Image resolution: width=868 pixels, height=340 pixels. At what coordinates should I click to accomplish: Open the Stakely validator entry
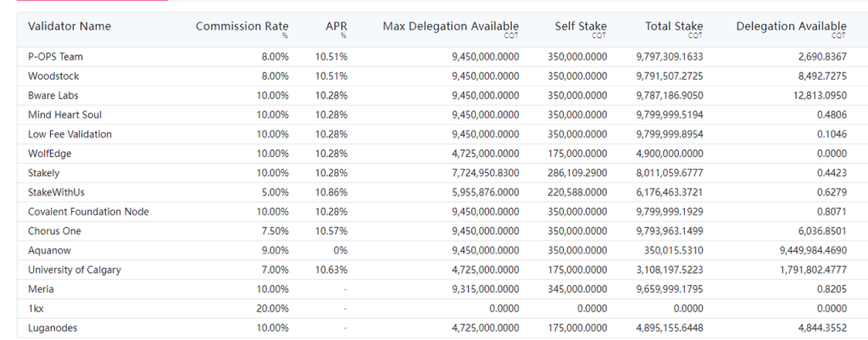[45, 173]
